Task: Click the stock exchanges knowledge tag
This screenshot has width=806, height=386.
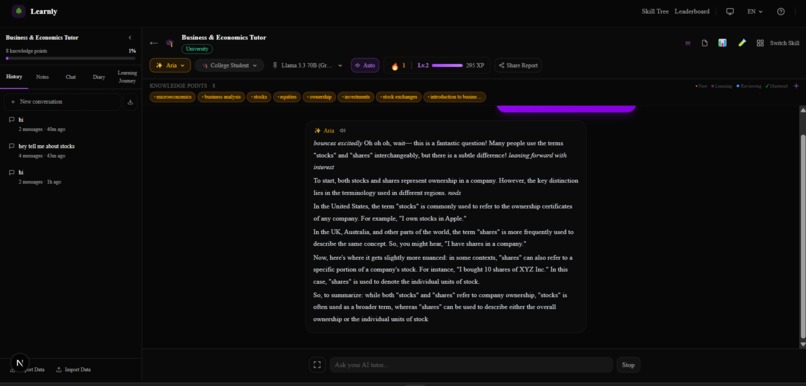Action: [x=399, y=97]
